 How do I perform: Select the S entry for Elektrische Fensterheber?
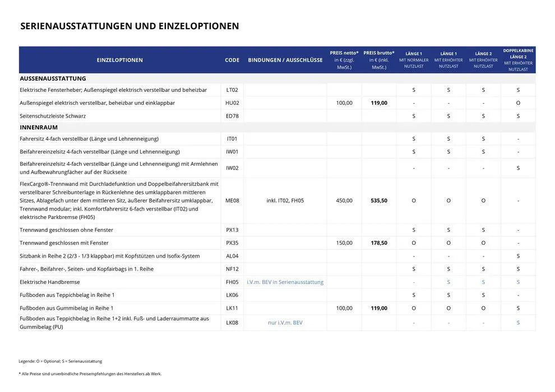pyautogui.click(x=414, y=88)
